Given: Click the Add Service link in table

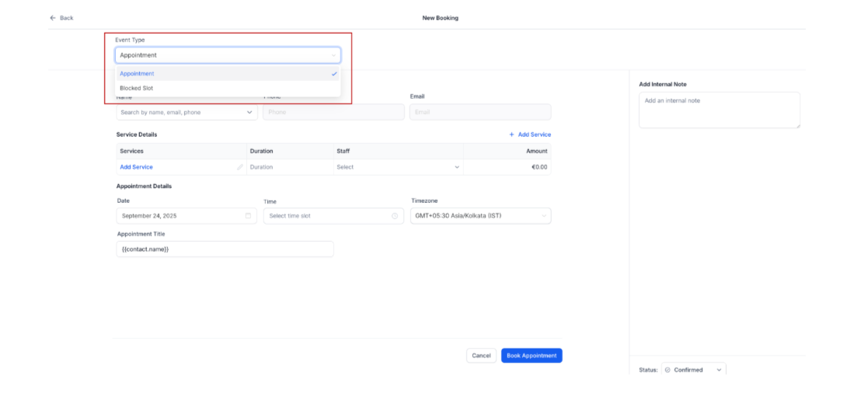Looking at the screenshot, I should point(136,167).
